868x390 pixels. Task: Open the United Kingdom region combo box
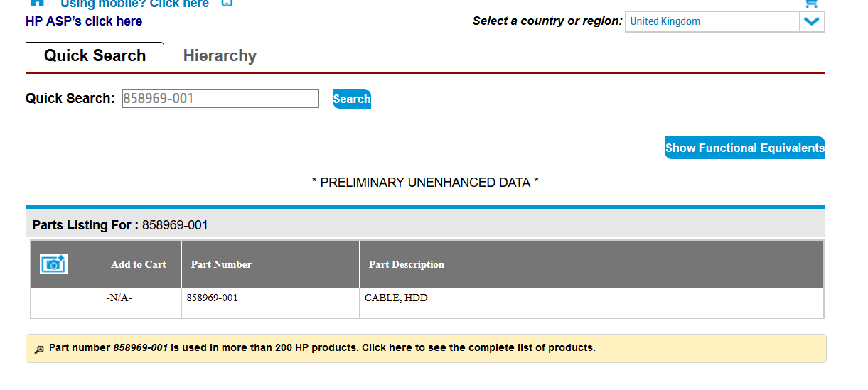click(712, 21)
